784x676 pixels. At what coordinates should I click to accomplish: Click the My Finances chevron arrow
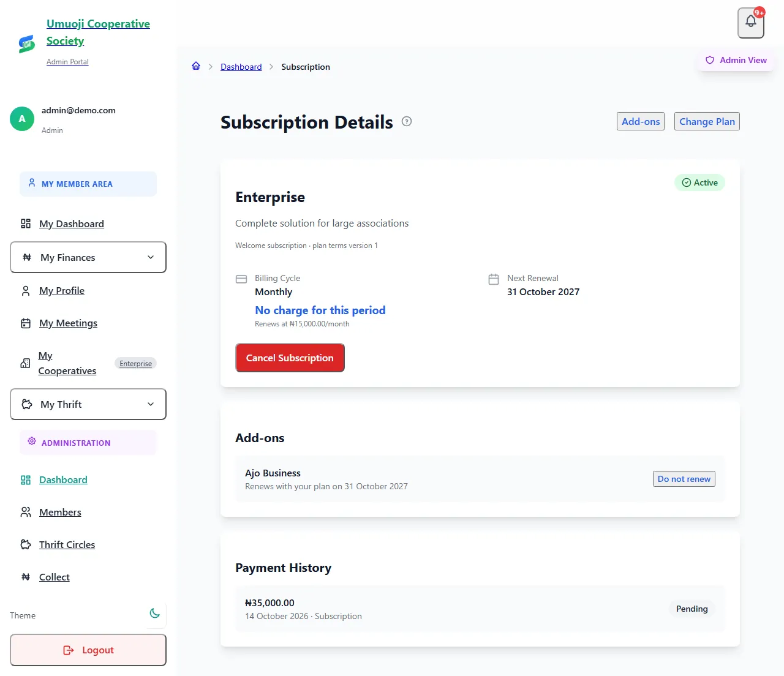click(151, 257)
